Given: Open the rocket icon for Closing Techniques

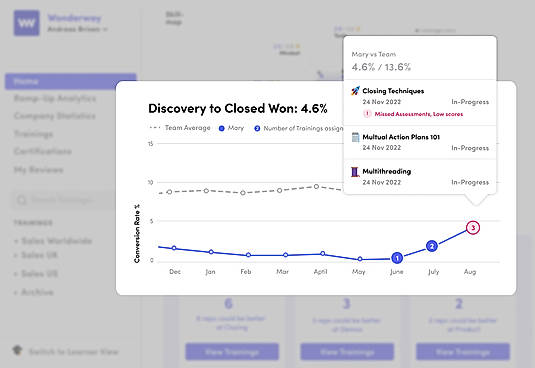Looking at the screenshot, I should coord(355,91).
